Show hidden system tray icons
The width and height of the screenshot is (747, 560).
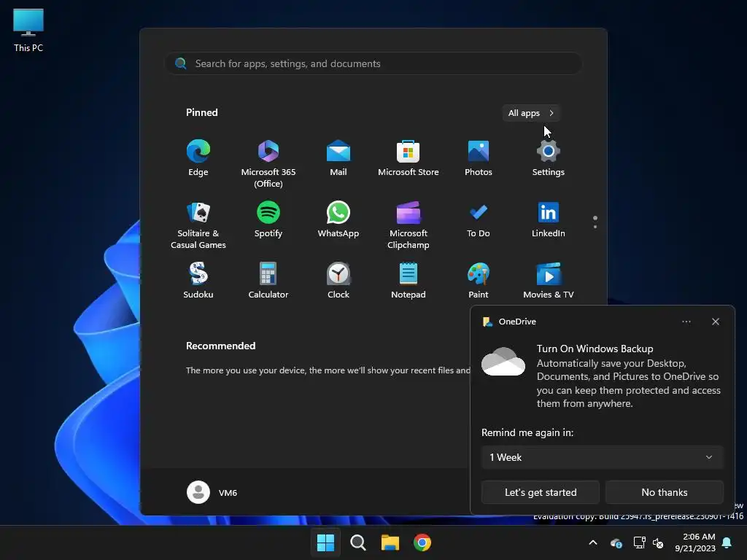click(593, 542)
